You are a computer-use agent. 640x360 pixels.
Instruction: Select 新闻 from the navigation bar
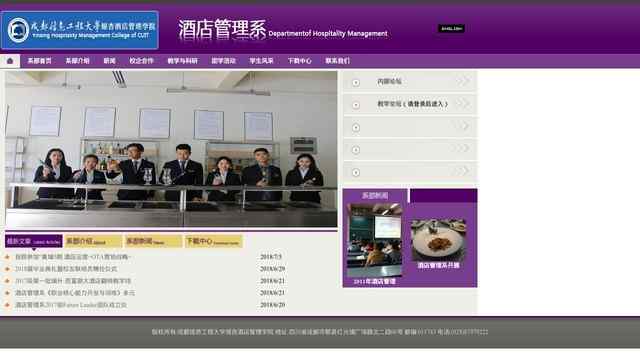(109, 61)
